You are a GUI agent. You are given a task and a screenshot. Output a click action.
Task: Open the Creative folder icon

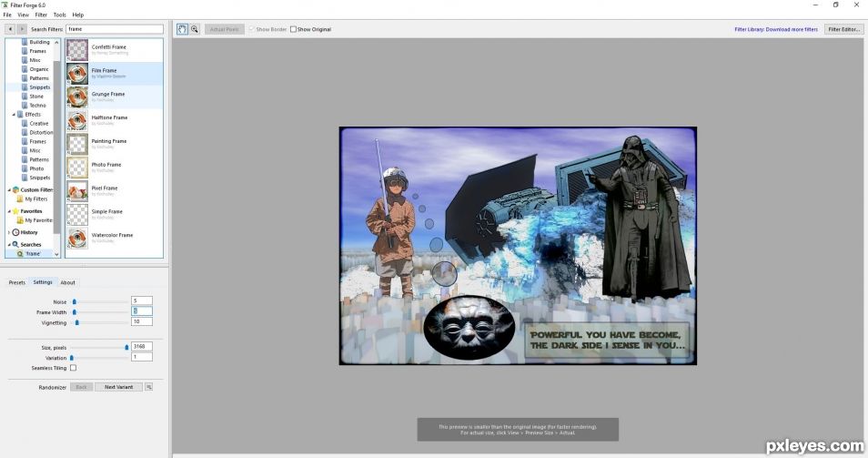tap(25, 124)
